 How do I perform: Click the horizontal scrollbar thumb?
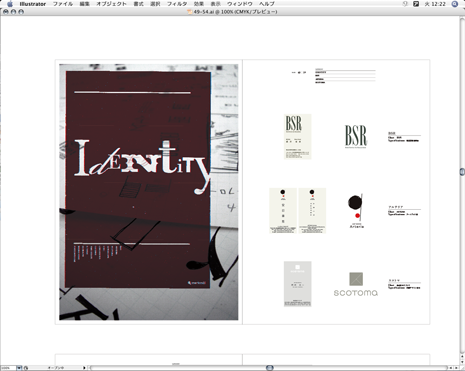pos(270,368)
